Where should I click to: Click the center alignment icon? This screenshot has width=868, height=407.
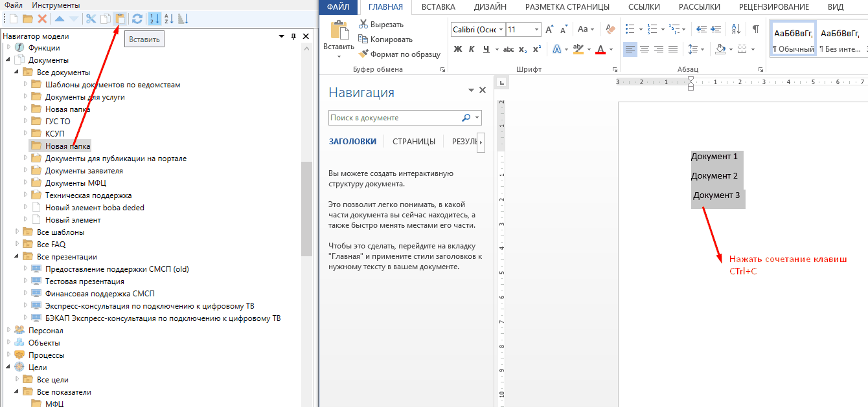[x=645, y=49]
